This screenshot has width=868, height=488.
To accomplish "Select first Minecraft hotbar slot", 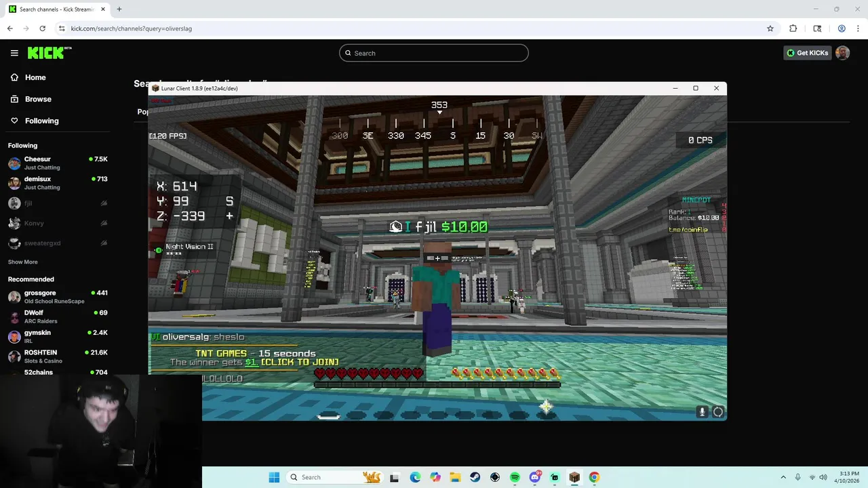I will (x=329, y=415).
